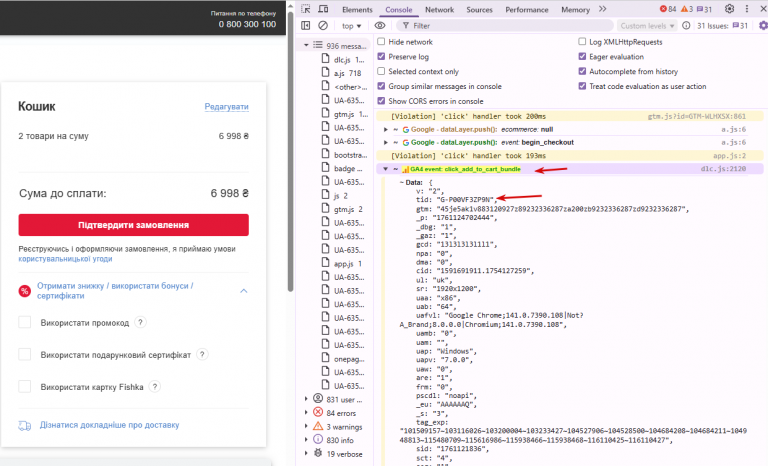
Task: Show help for Fishka card option
Action: pos(154,387)
